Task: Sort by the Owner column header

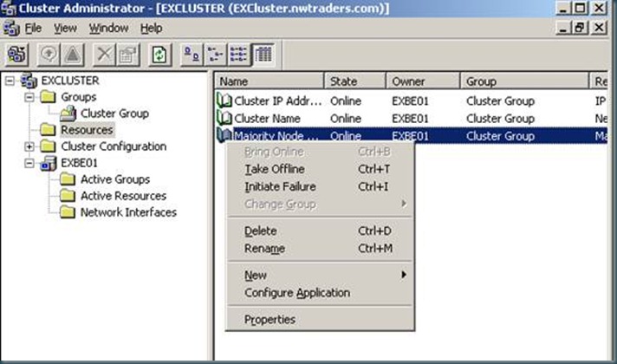Action: pos(423,81)
